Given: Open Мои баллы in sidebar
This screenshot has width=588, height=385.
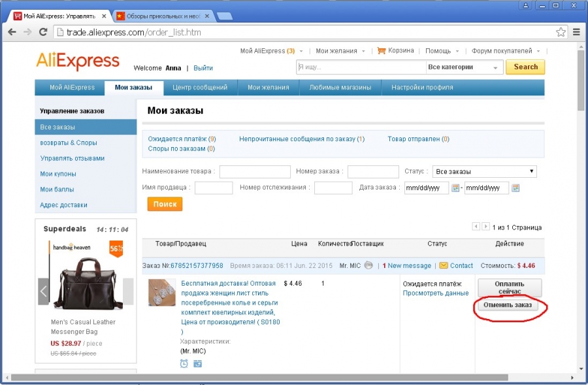Looking at the screenshot, I should point(57,190).
